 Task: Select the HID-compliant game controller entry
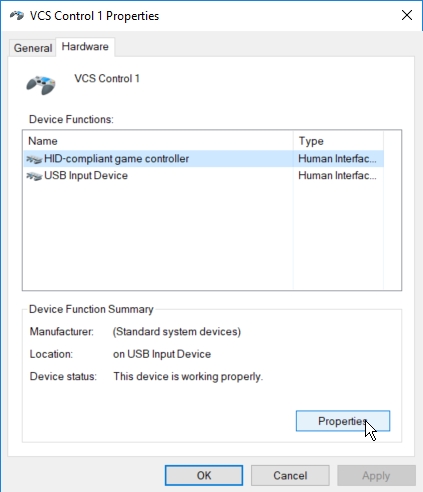click(203, 159)
